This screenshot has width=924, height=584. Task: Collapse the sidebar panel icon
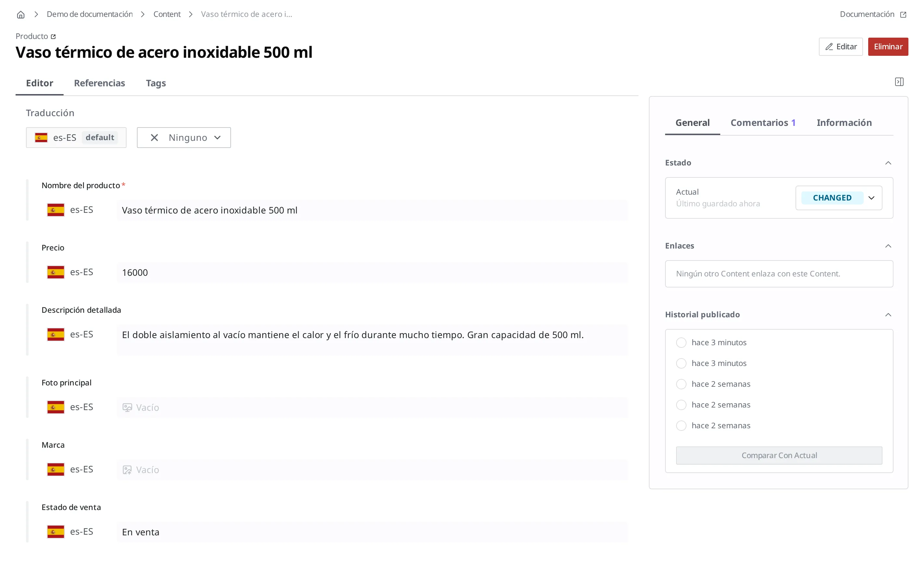[899, 82]
